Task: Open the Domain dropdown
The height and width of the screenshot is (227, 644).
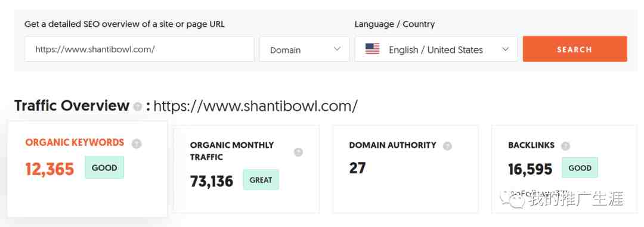Action: pos(304,49)
